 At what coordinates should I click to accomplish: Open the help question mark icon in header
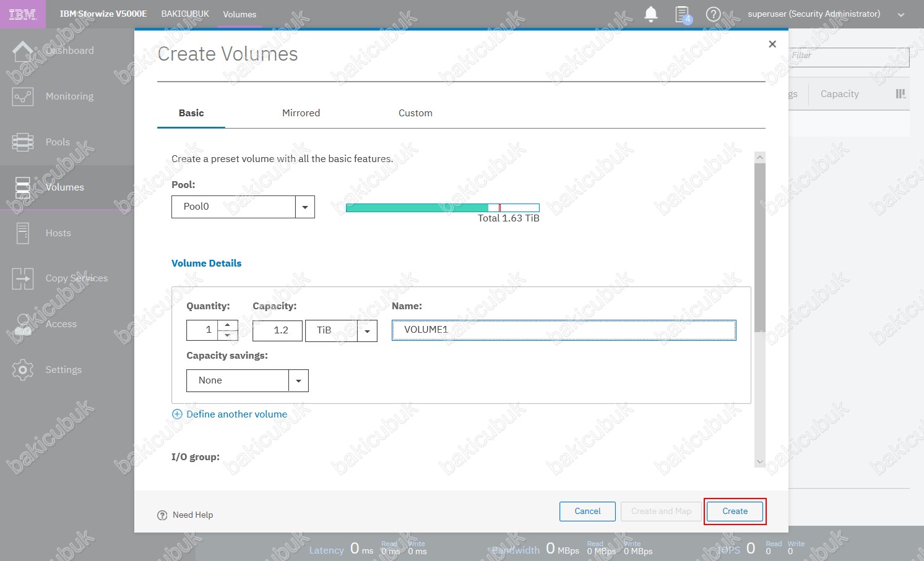pyautogui.click(x=713, y=14)
